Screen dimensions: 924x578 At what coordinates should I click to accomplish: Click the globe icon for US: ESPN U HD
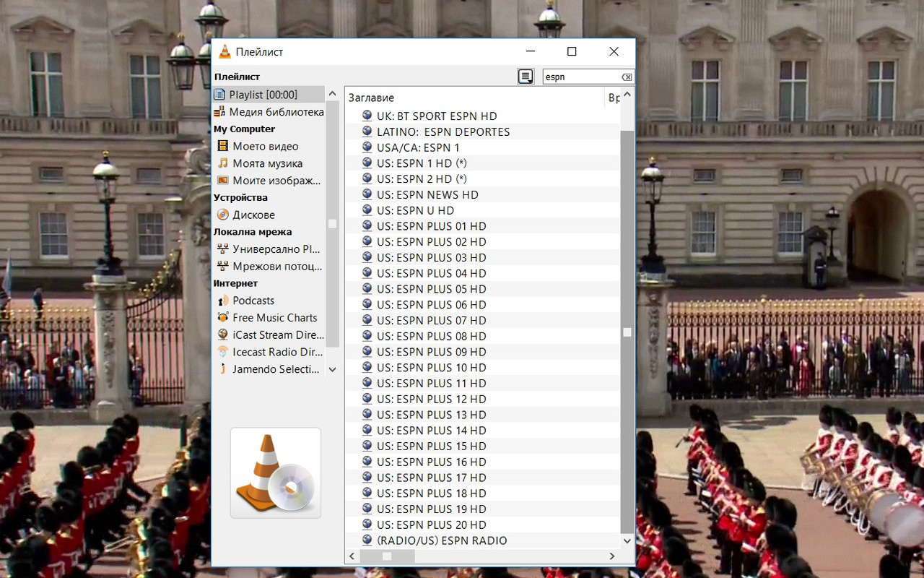click(367, 210)
